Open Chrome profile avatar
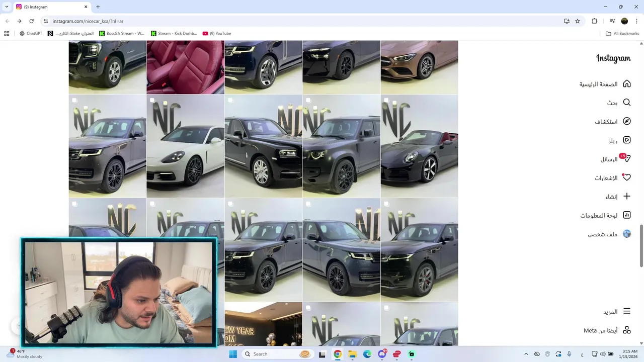This screenshot has width=644, height=362. click(624, 21)
